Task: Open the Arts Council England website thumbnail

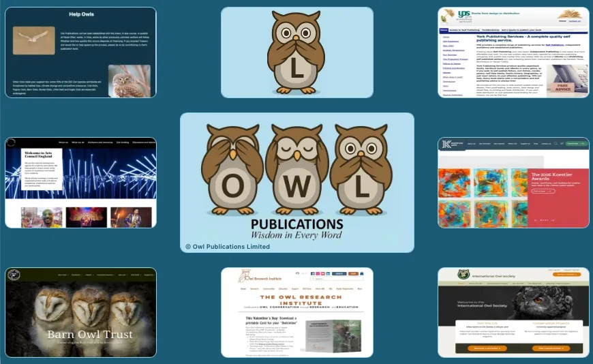Action: point(80,182)
